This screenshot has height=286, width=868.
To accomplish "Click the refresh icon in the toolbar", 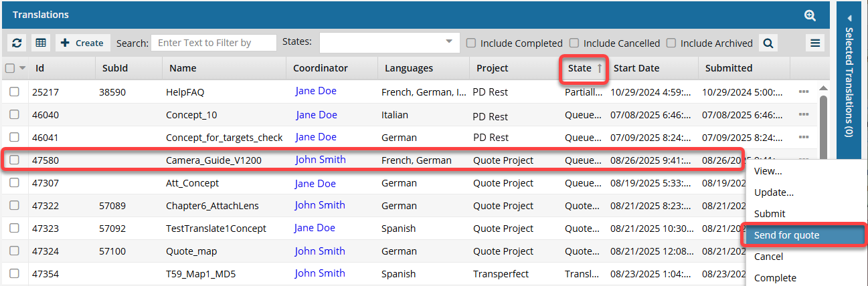I will 17,43.
